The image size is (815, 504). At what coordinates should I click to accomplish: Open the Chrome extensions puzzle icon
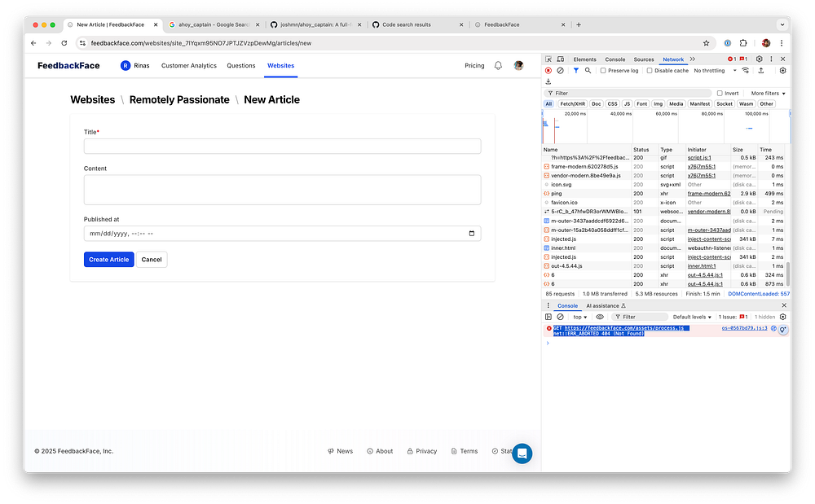pyautogui.click(x=743, y=43)
